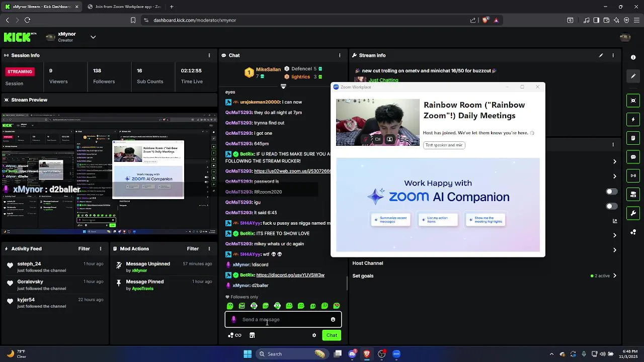Click the broadcast signal icon in right sidebar
The height and width of the screenshot is (362, 644).
tap(633, 175)
